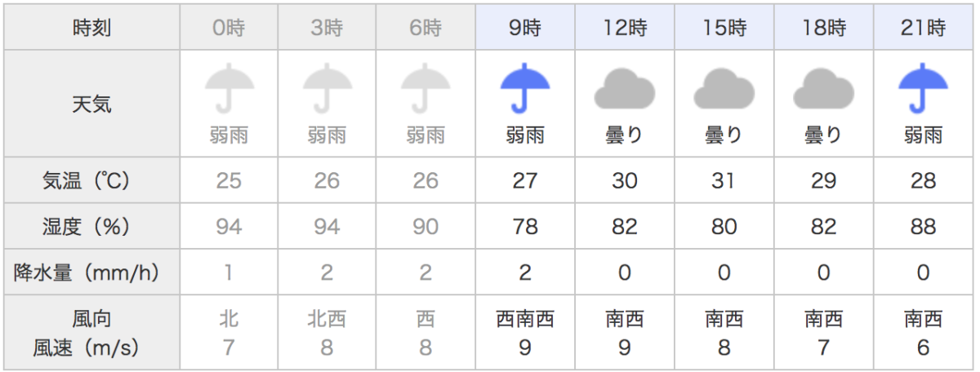Click the 風向 風速 row label
Screen dimensions: 980x372
(x=92, y=334)
